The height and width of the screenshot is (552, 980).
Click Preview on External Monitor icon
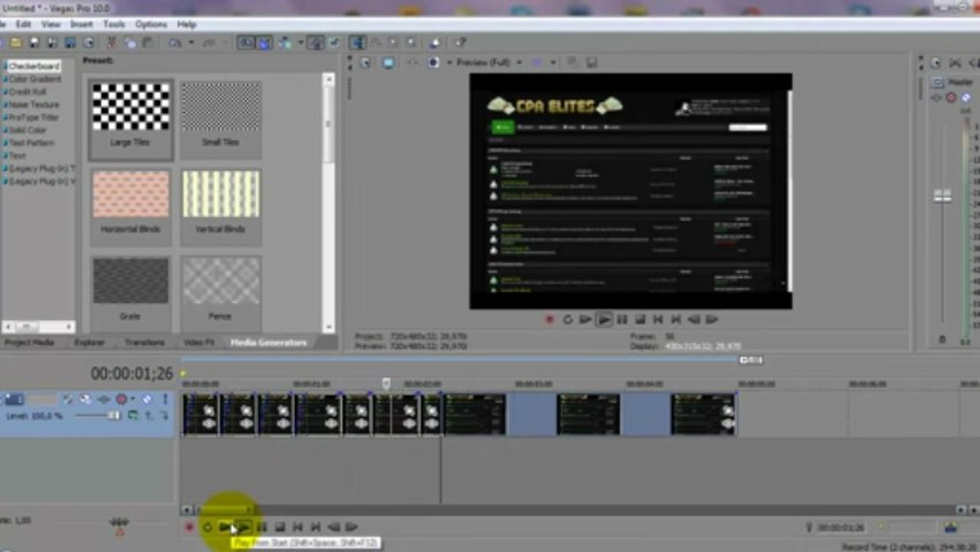[x=388, y=63]
